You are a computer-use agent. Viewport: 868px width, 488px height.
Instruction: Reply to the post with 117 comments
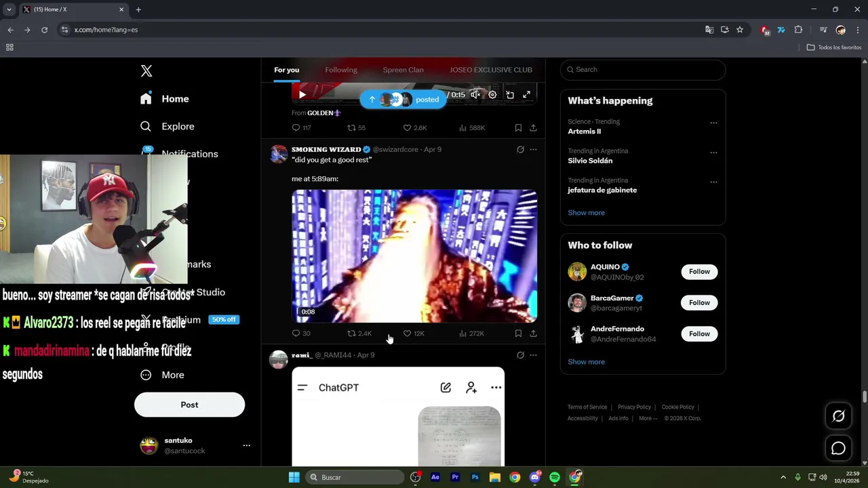301,127
